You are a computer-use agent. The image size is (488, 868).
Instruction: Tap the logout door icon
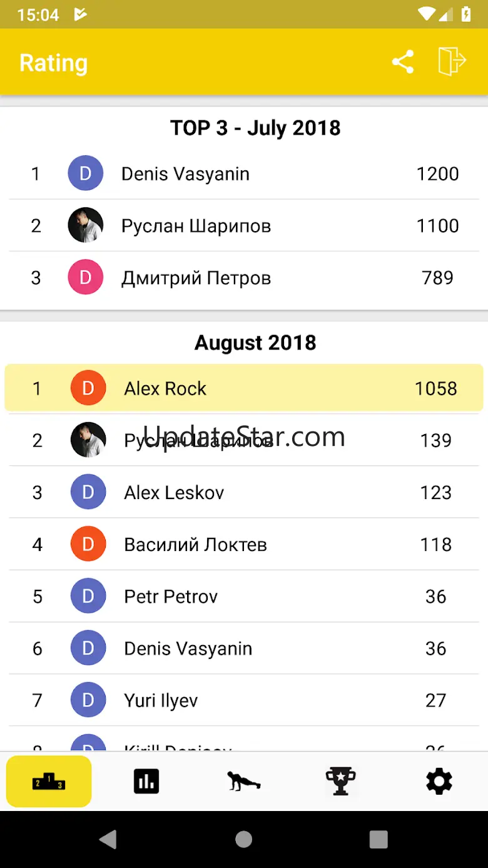pyautogui.click(x=452, y=62)
